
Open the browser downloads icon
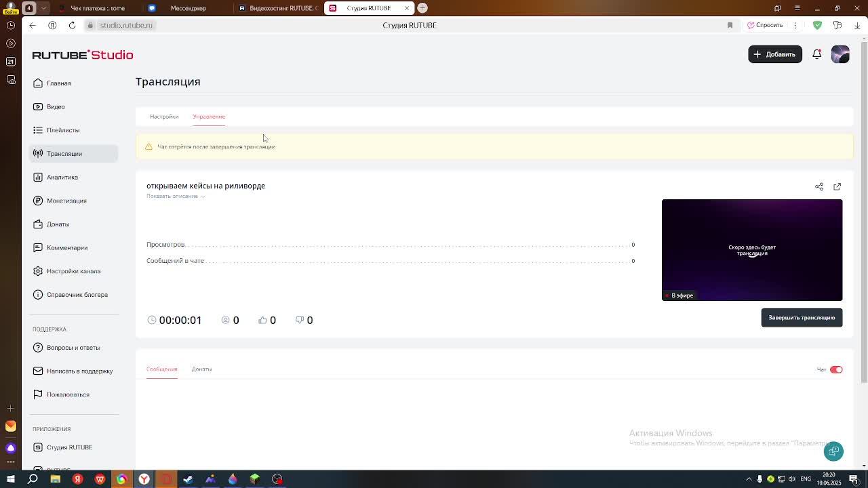tap(857, 25)
